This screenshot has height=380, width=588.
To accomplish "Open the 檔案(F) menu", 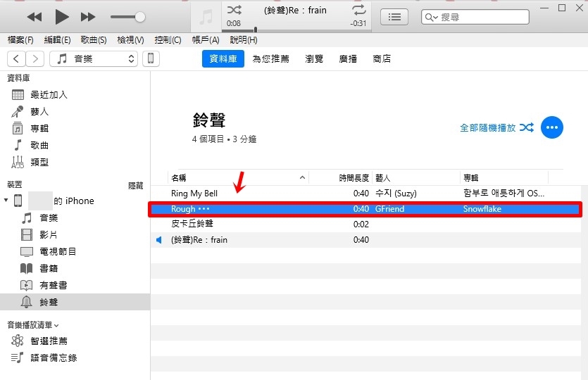I will click(x=20, y=39).
